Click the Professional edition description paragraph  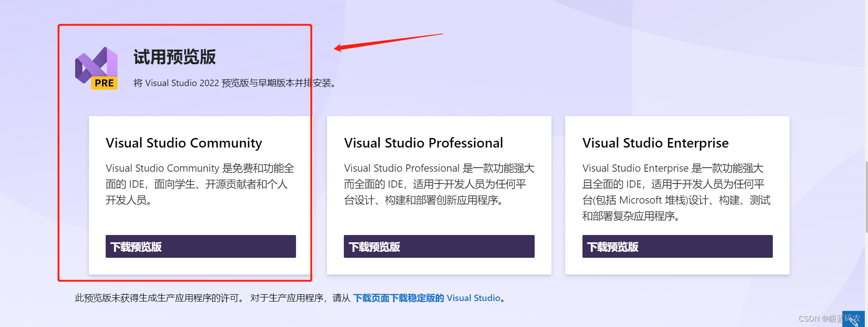[439, 184]
